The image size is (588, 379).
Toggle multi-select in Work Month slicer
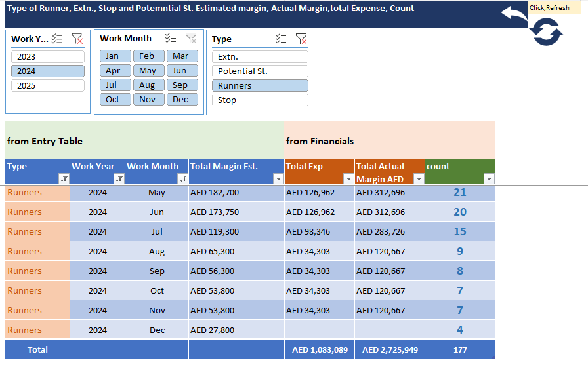(171, 38)
